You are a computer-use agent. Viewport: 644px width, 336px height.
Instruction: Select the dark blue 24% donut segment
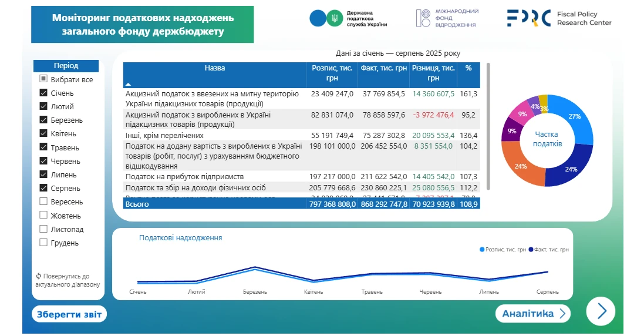pos(571,169)
